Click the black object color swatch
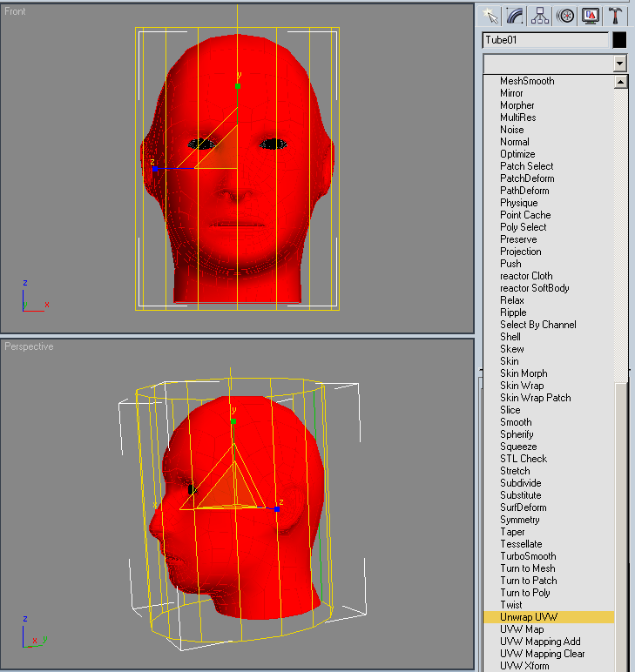Viewport: 635px width, 672px height. [619, 40]
